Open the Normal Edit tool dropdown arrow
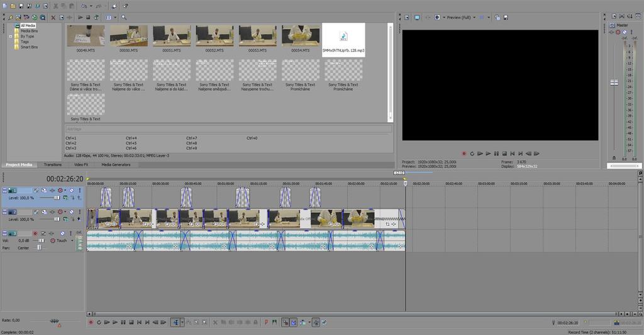 point(182,322)
